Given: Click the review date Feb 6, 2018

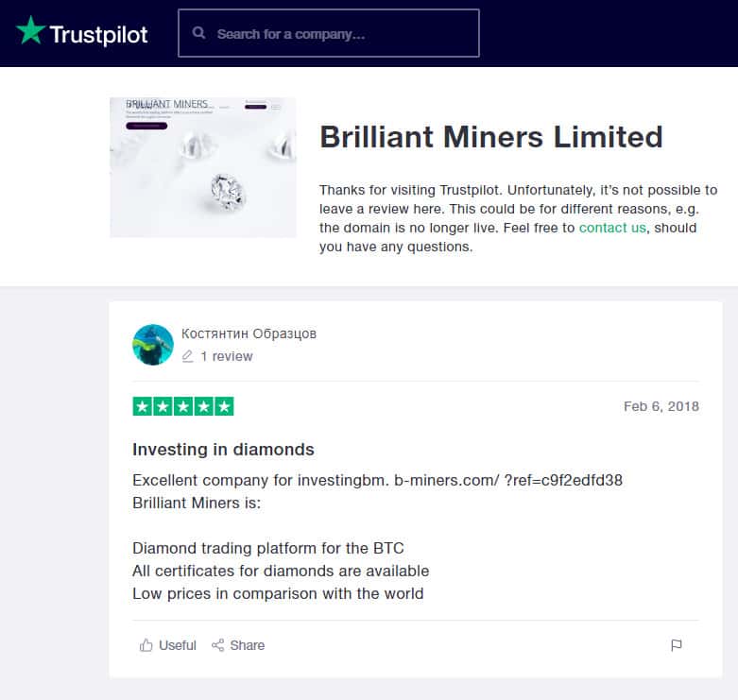Looking at the screenshot, I should 661,407.
